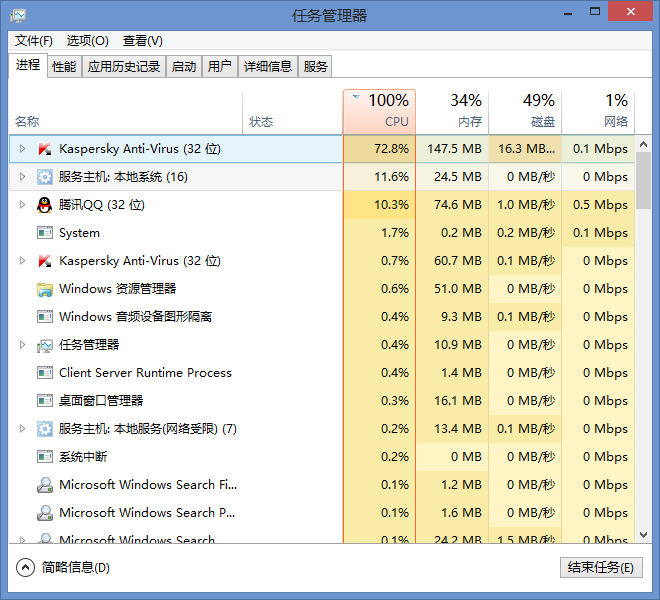This screenshot has width=660, height=600.
Task: Click the 结束任务(E) button
Action: click(601, 568)
